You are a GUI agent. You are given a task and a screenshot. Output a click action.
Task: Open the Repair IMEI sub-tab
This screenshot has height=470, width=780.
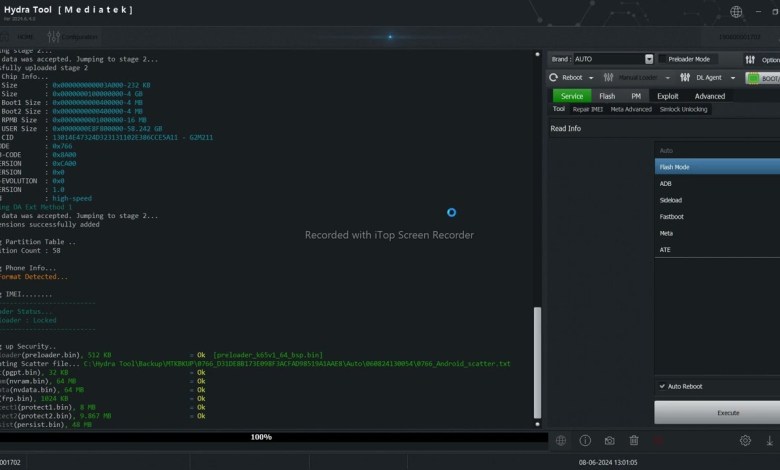coord(588,109)
